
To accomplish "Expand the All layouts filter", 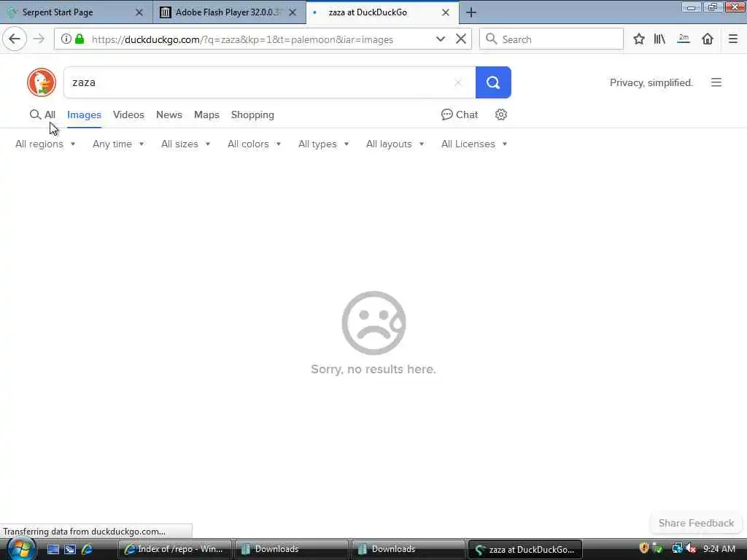I will [x=395, y=144].
